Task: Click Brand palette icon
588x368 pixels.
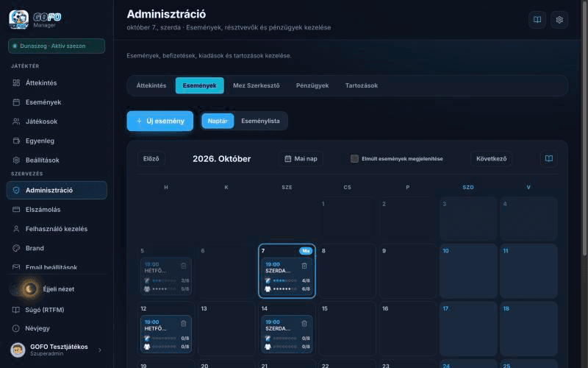Action: pos(16,248)
